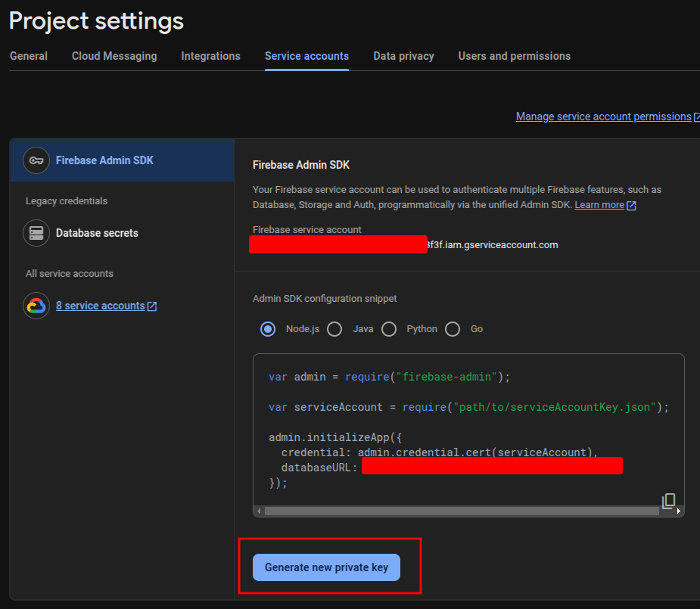Switch to the General tab
The image size is (700, 609).
[29, 56]
